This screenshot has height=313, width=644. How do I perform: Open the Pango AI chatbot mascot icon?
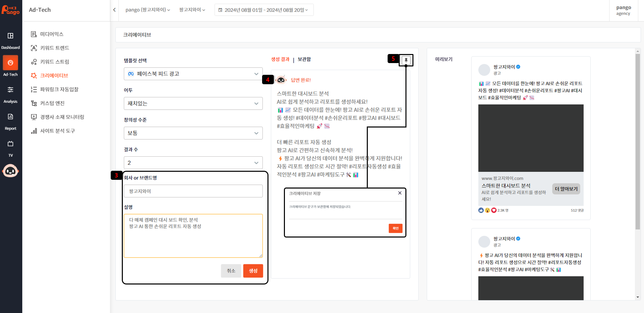[10, 171]
